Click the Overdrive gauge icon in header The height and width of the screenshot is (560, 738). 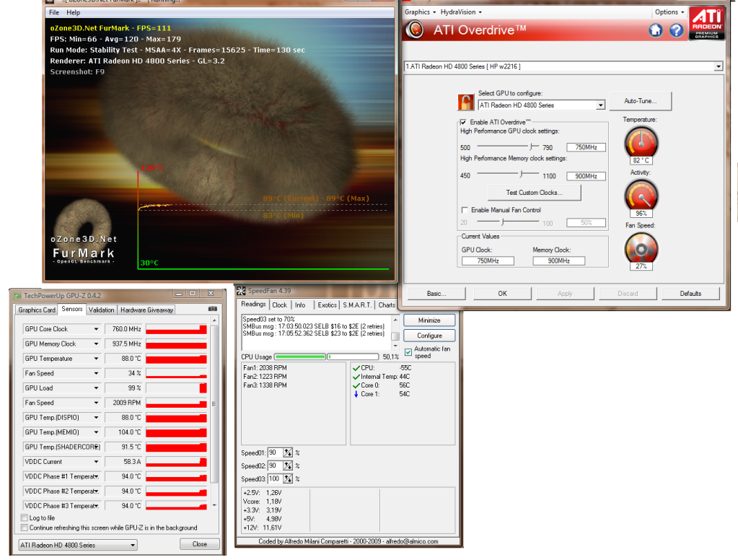click(415, 30)
